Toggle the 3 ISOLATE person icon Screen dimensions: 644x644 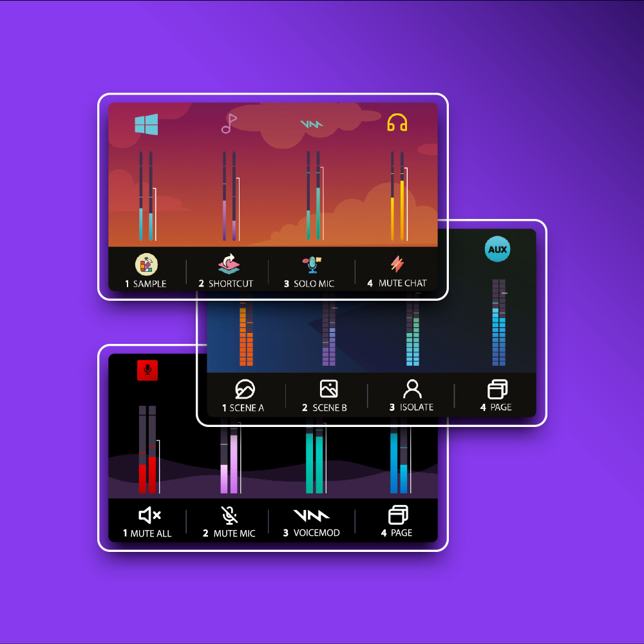click(412, 388)
